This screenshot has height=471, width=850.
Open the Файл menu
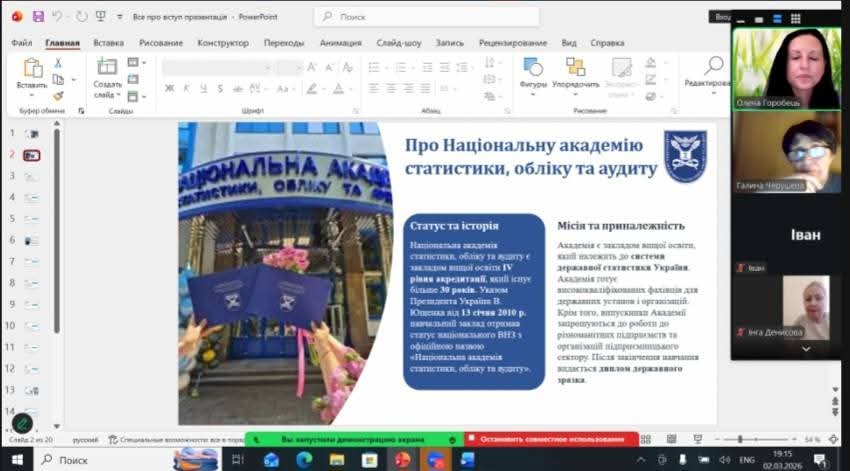[21, 43]
